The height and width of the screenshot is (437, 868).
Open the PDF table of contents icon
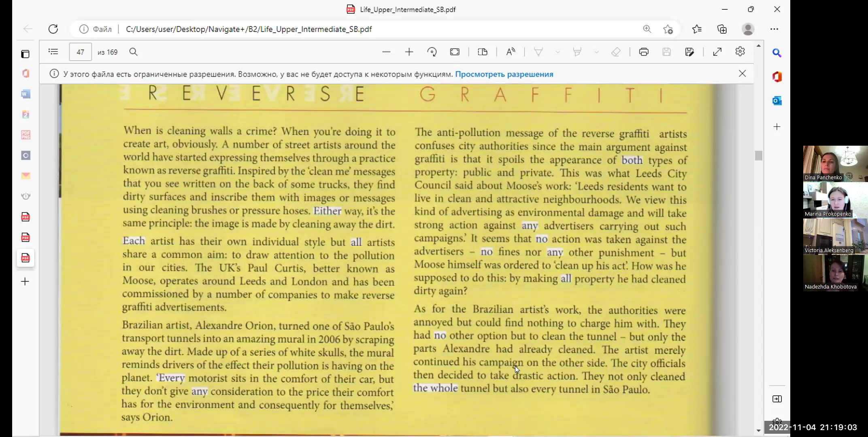[53, 52]
